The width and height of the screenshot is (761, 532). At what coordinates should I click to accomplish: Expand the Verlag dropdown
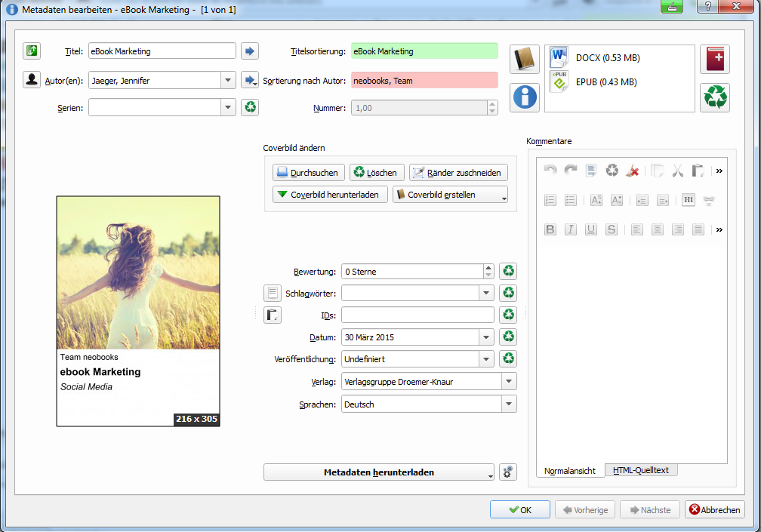coord(508,382)
